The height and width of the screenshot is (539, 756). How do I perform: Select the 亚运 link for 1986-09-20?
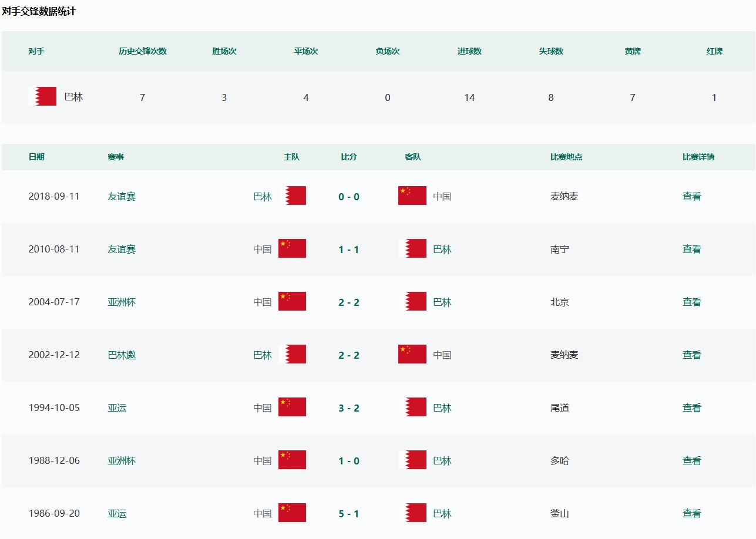tap(117, 514)
